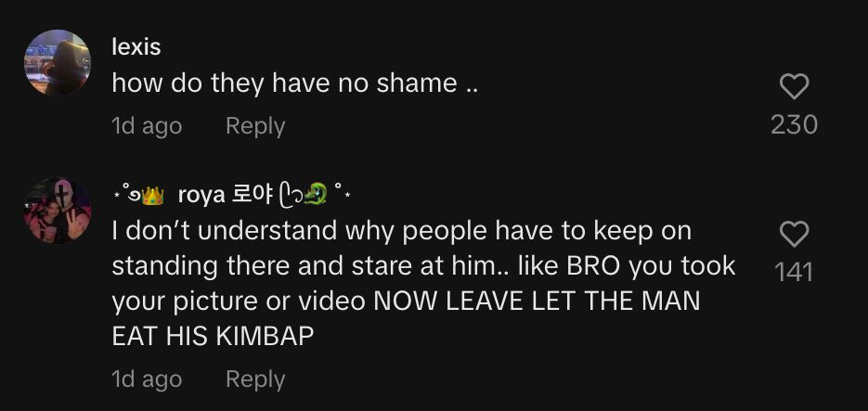The height and width of the screenshot is (411, 868).
Task: Open lexis's profile picture
Action: click(x=58, y=62)
